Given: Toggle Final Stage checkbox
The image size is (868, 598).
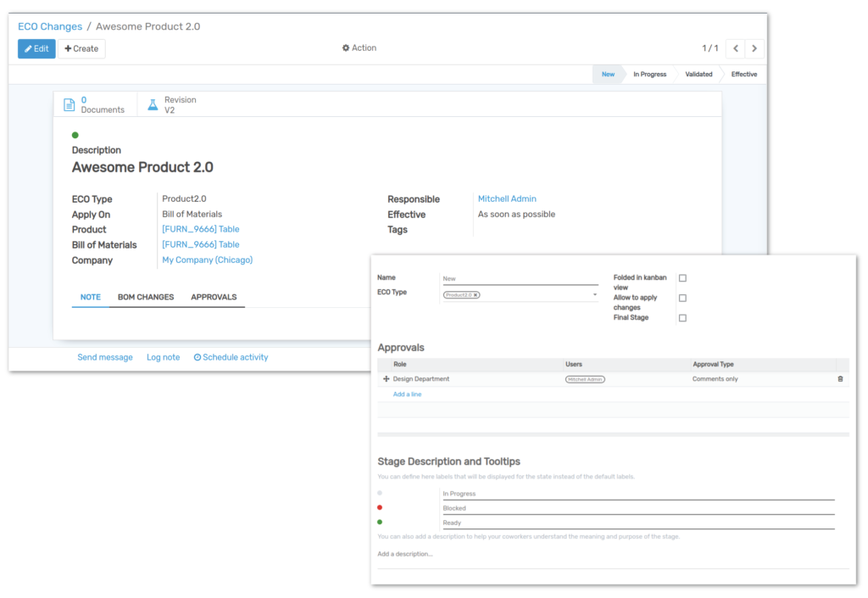Looking at the screenshot, I should pos(682,318).
